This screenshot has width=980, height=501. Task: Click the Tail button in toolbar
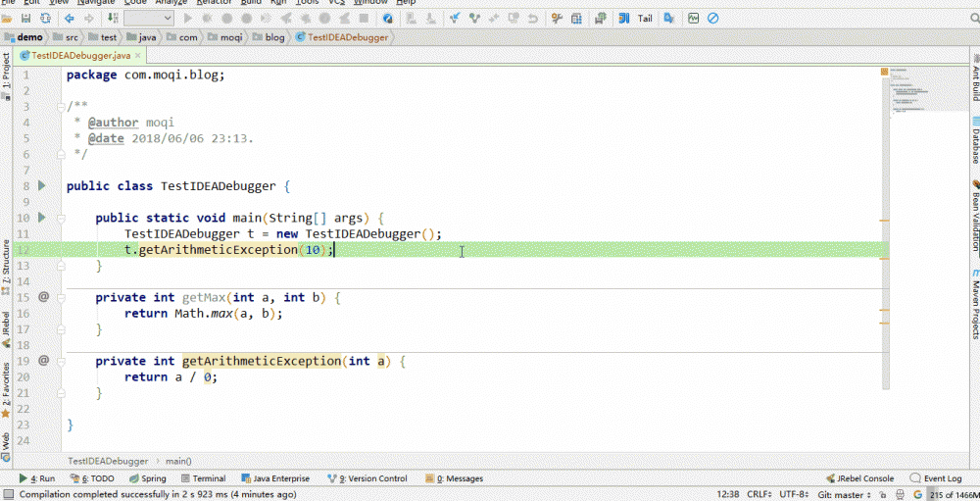tap(645, 18)
